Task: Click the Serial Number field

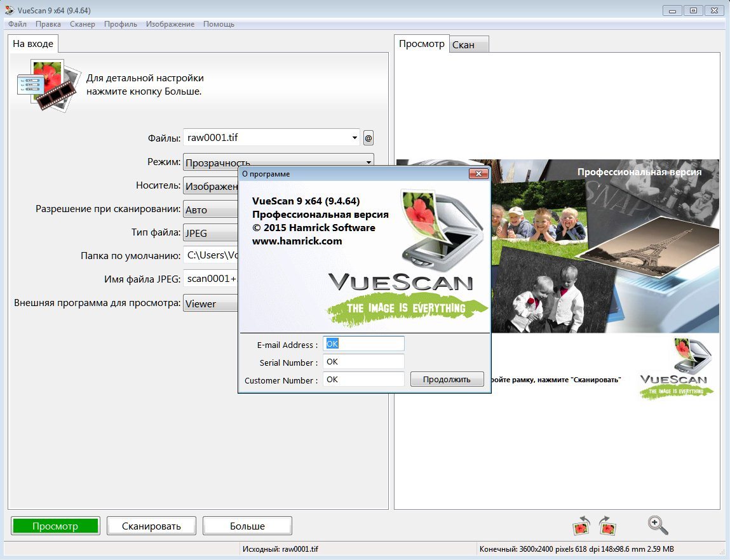Action: [x=363, y=361]
